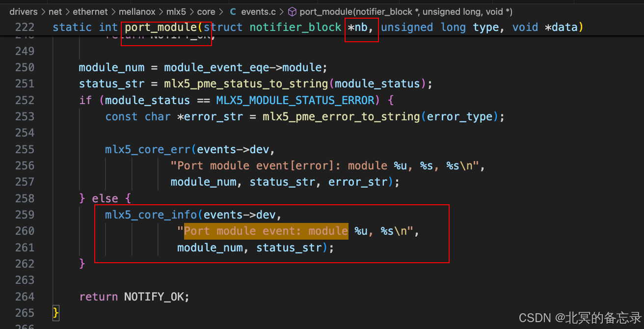Click mlx5_core_info function call
This screenshot has width=644, height=329.
(151, 215)
